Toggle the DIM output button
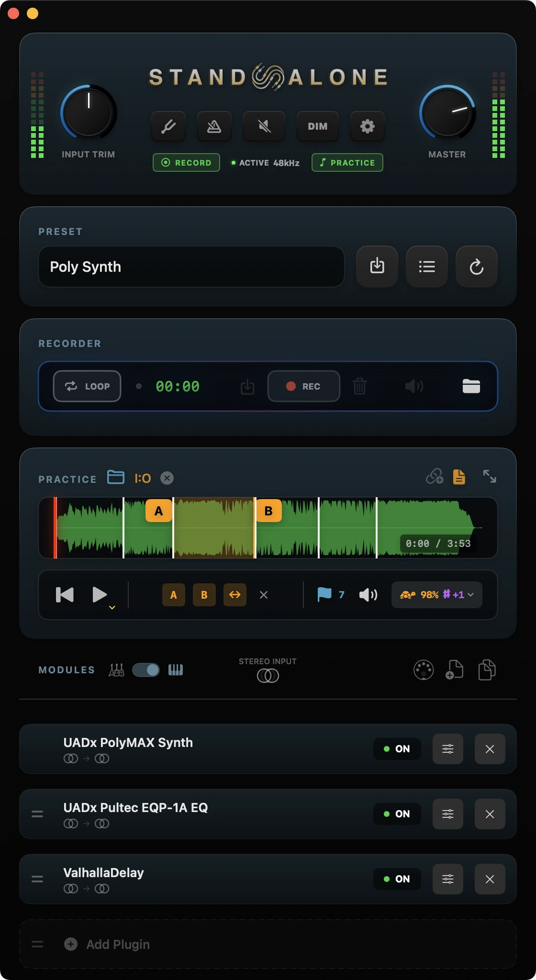536x980 pixels. (x=318, y=126)
